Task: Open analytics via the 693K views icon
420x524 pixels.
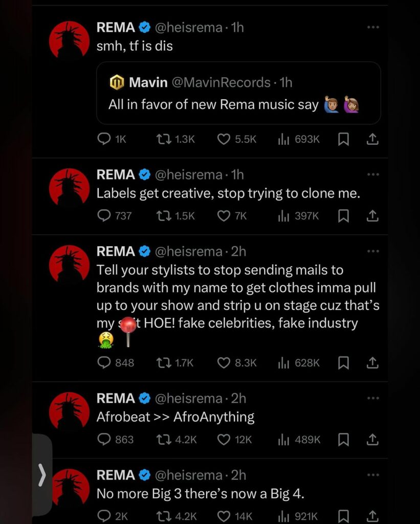Action: [x=284, y=139]
